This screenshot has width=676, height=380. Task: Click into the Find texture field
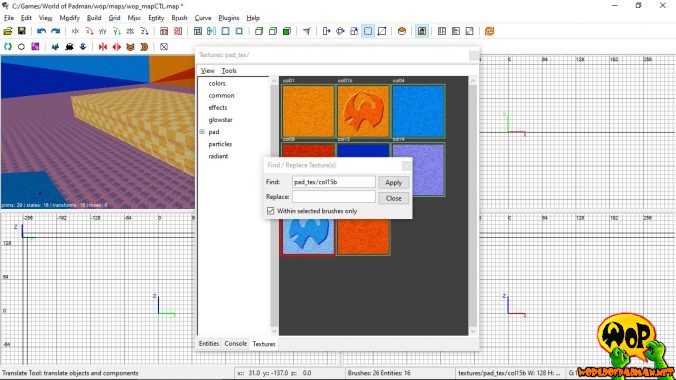pos(334,182)
